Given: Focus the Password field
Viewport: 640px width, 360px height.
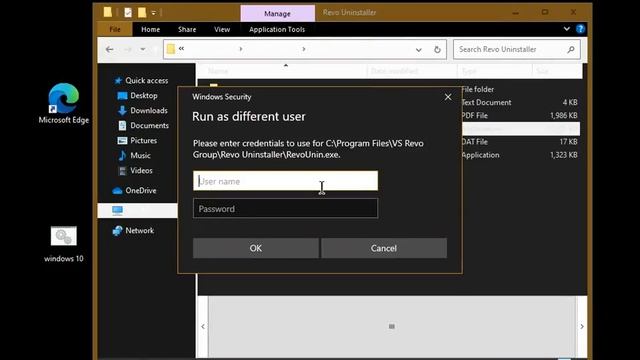Looking at the screenshot, I should [x=285, y=209].
